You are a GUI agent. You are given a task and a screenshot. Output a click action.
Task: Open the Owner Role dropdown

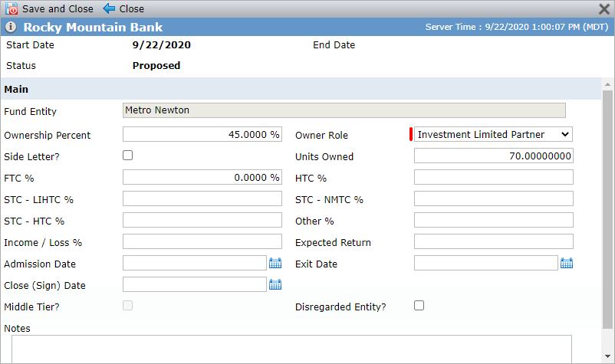[x=493, y=134]
